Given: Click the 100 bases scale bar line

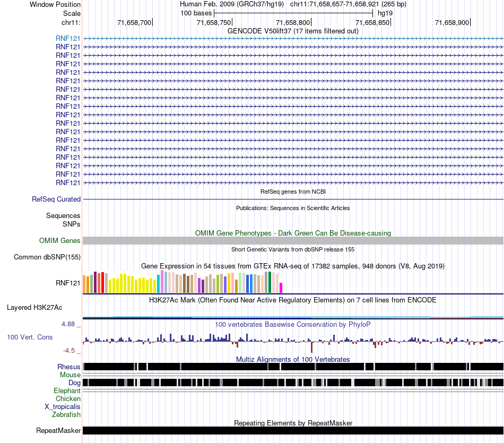Looking at the screenshot, I should (293, 13).
